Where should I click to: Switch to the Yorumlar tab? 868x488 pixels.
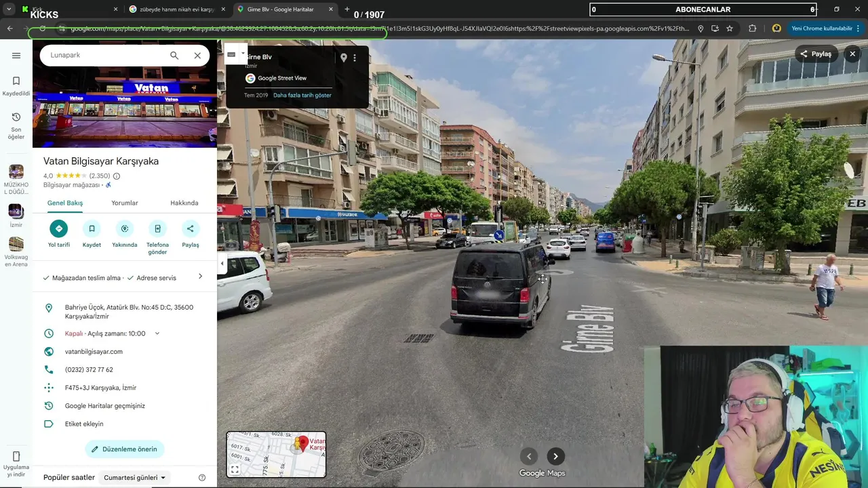coord(125,203)
